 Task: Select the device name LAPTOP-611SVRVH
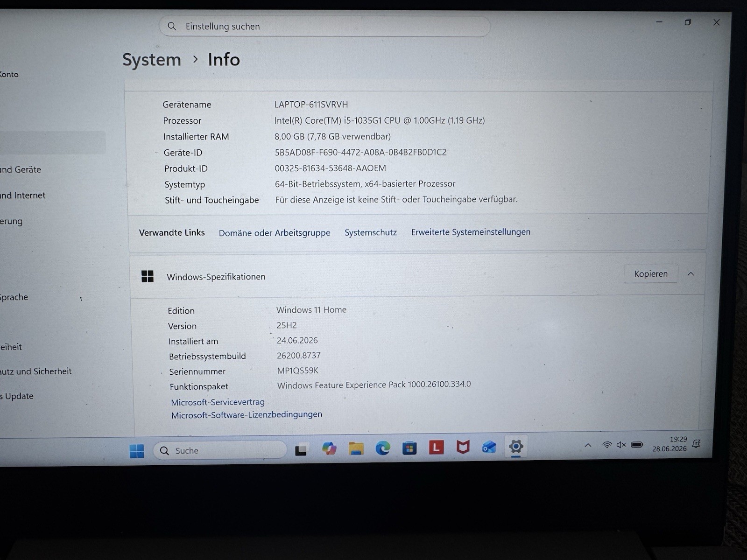[x=311, y=105]
